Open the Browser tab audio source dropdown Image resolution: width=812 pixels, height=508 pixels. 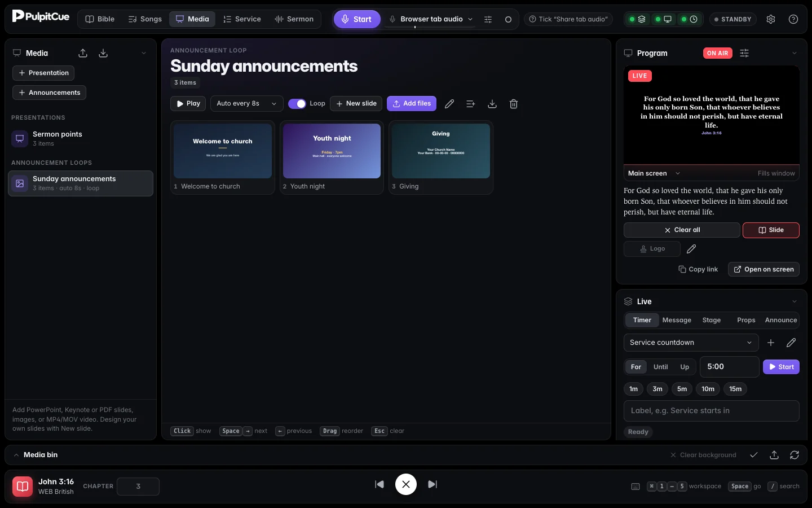pyautogui.click(x=431, y=19)
